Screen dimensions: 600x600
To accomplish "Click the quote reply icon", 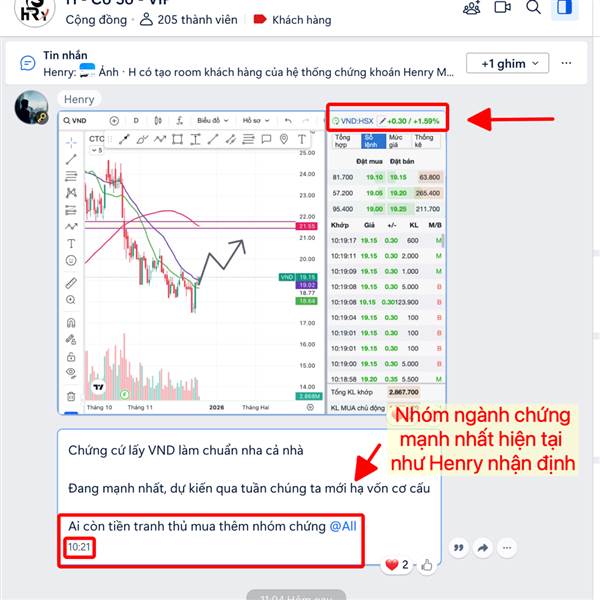I will tap(458, 548).
